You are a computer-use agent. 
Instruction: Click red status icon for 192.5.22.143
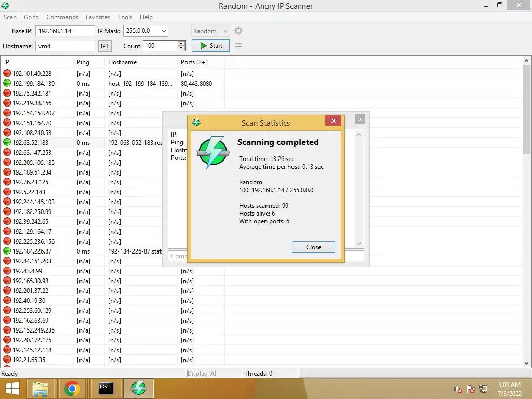point(7,192)
